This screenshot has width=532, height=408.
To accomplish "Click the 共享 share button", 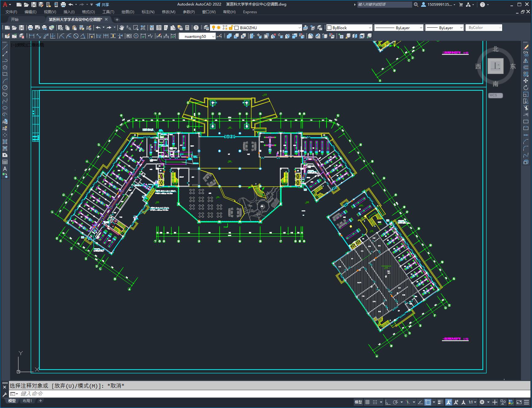I will pos(102,5).
